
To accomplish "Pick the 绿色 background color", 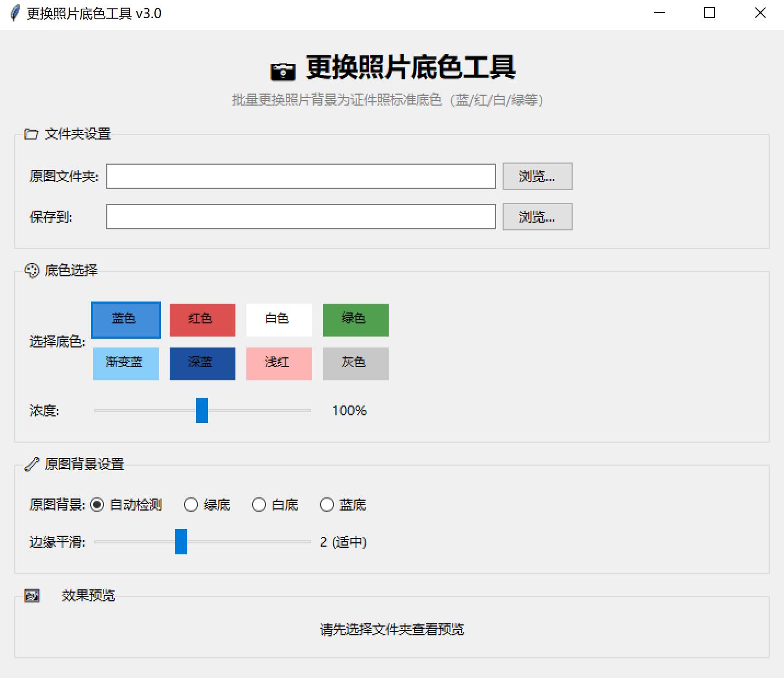I will point(356,320).
